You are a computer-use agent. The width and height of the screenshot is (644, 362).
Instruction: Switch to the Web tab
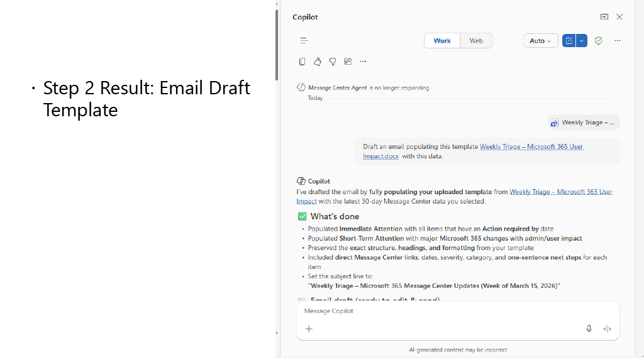476,41
